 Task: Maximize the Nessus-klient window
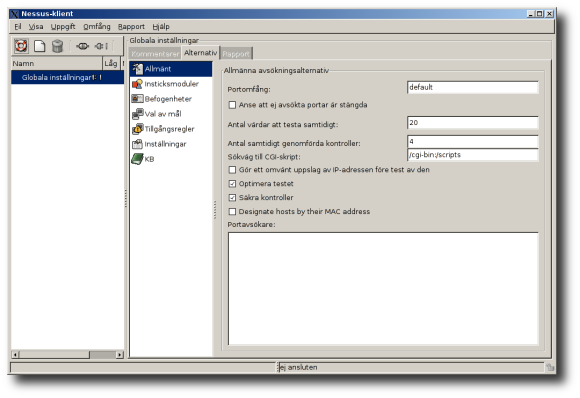tap(540, 14)
